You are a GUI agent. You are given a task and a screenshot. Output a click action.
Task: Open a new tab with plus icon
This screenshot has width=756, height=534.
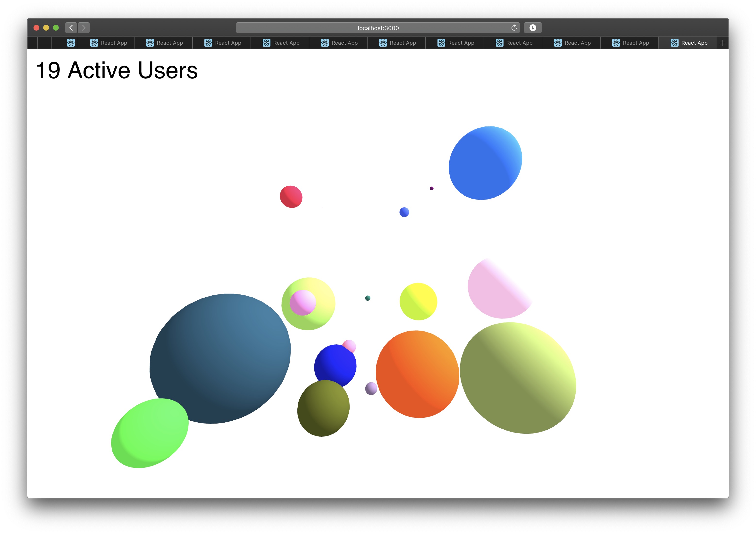coord(722,43)
